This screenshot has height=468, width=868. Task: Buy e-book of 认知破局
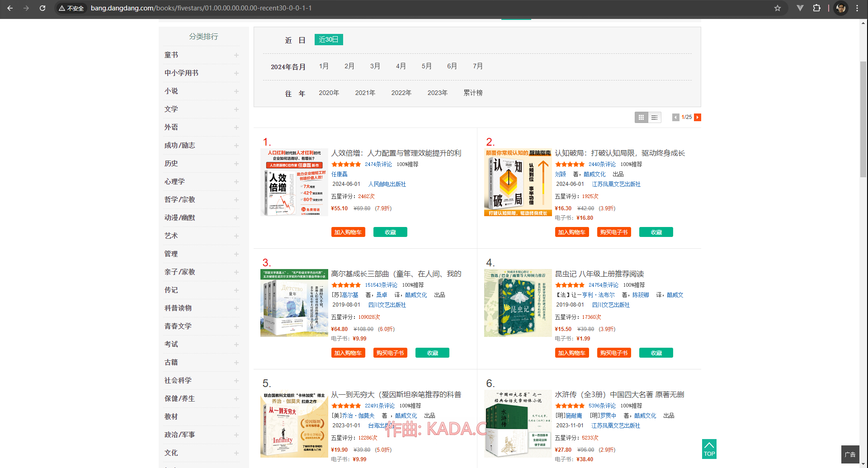coord(614,232)
